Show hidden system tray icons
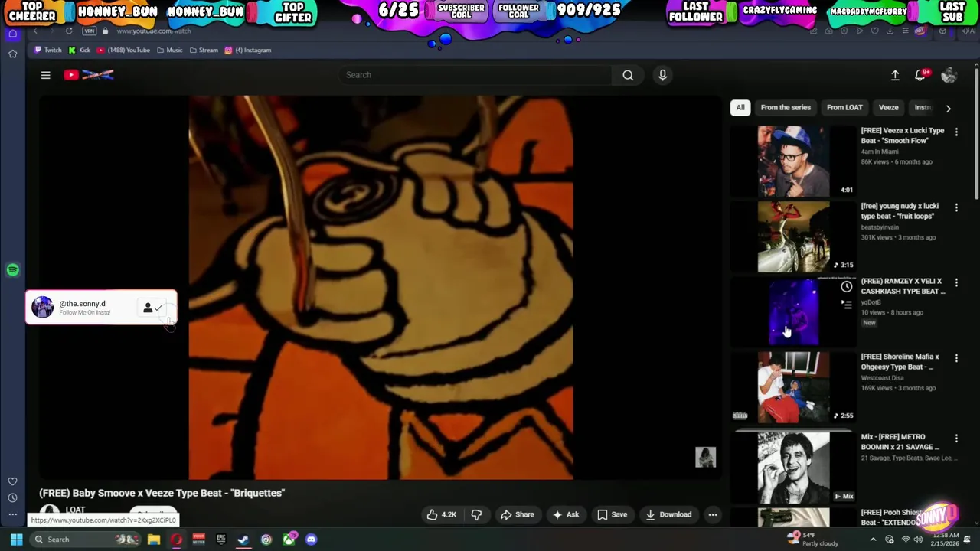 coord(873,540)
